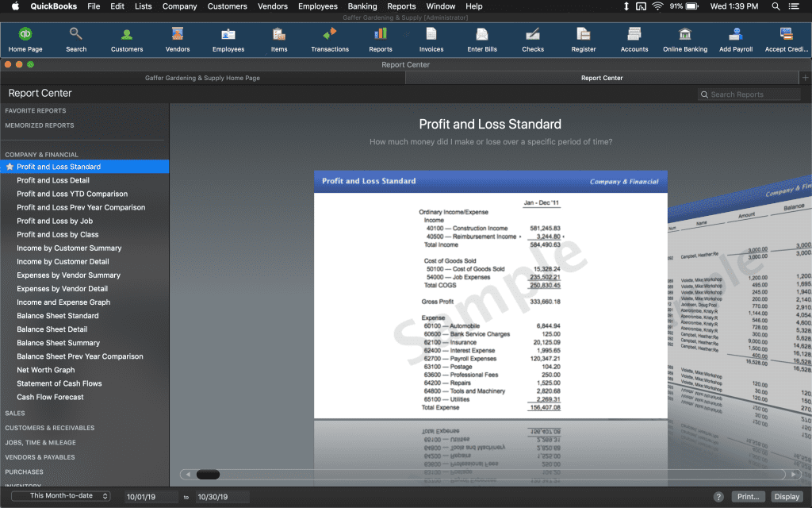
Task: Expand the Sales report category
Action: 15,413
